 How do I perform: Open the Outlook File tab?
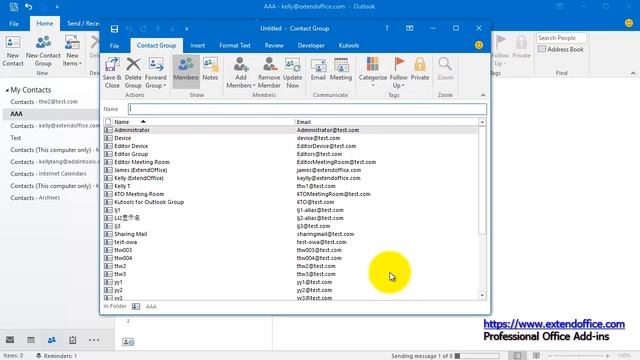14,24
